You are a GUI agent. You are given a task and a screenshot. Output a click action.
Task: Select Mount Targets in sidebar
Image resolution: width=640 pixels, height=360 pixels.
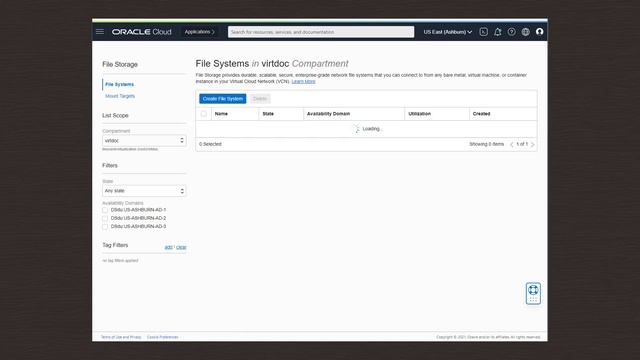pyautogui.click(x=120, y=96)
